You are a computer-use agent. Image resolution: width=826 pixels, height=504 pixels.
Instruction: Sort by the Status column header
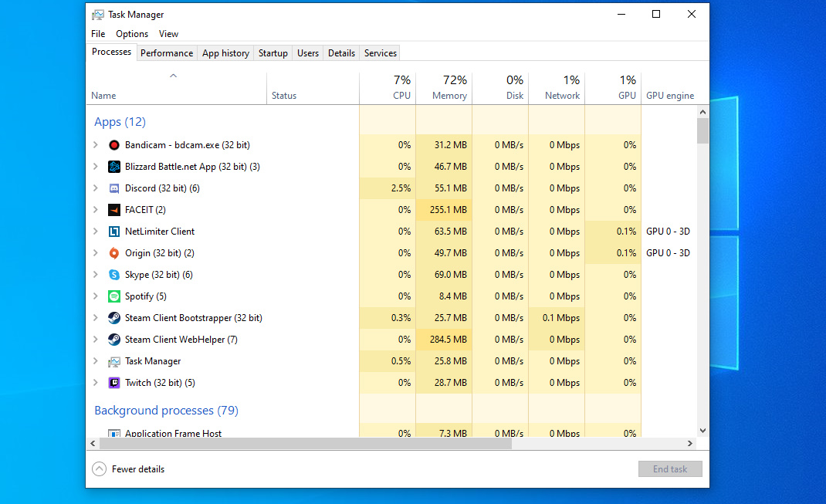[313, 88]
